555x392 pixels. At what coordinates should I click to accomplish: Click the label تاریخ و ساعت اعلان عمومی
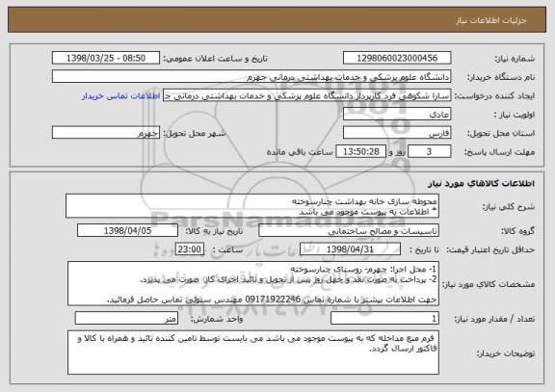[x=215, y=59]
